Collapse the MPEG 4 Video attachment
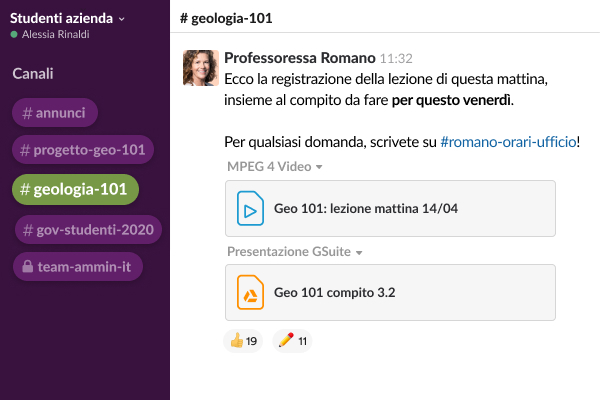600x400 pixels. click(319, 168)
